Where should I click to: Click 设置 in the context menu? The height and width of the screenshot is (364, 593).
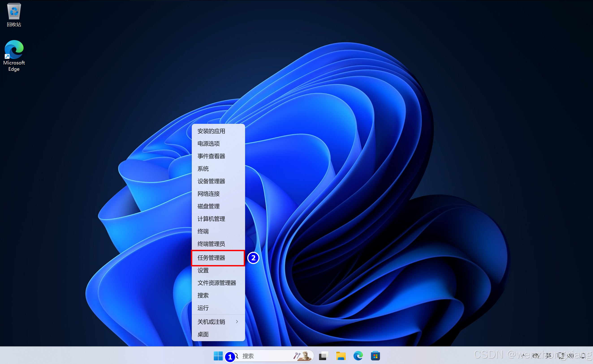coord(203,270)
